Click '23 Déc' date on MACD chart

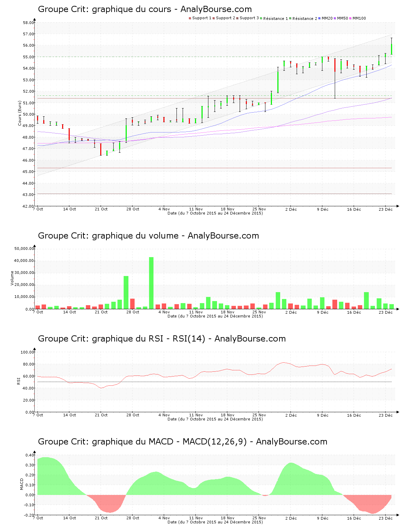pos(386,518)
